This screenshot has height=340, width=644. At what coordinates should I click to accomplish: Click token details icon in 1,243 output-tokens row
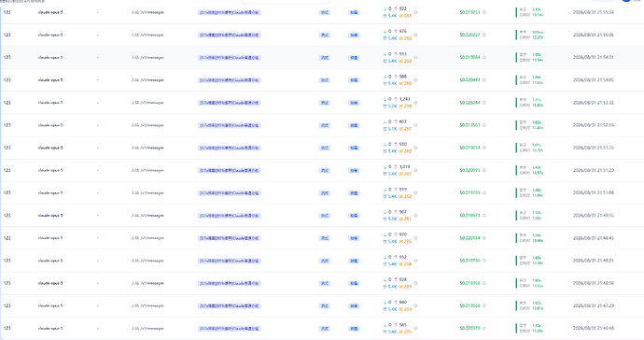coord(415,103)
